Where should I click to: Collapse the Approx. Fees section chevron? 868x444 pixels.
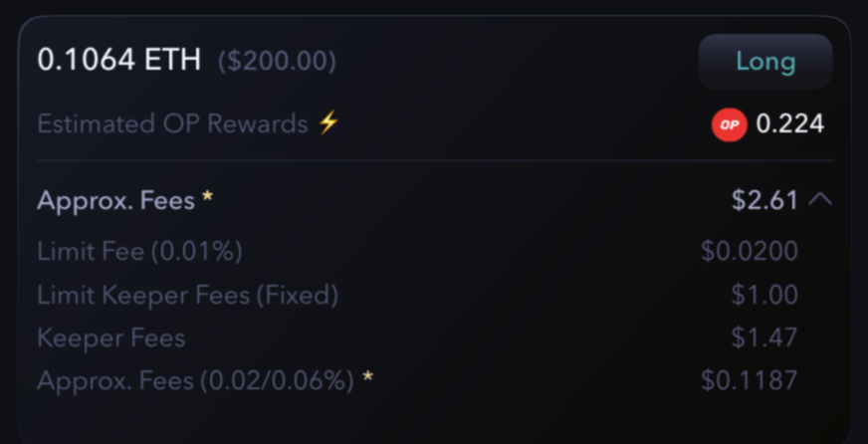pos(820,199)
